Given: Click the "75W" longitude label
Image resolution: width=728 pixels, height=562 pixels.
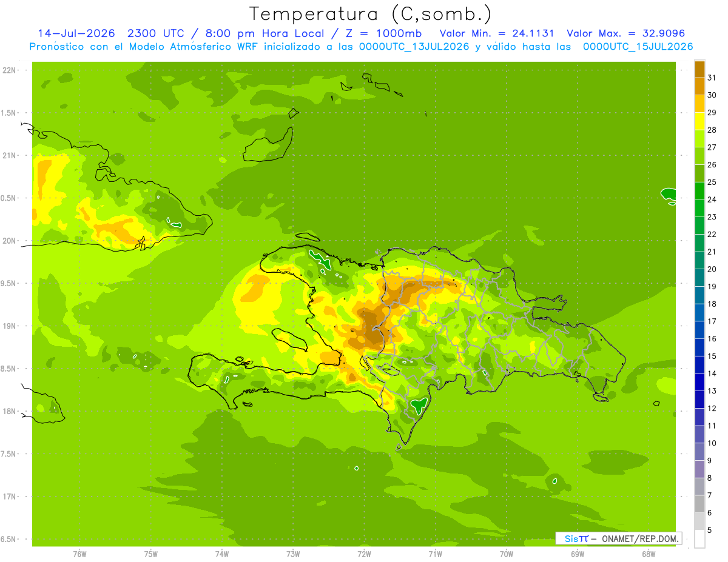Looking at the screenshot, I should [151, 554].
